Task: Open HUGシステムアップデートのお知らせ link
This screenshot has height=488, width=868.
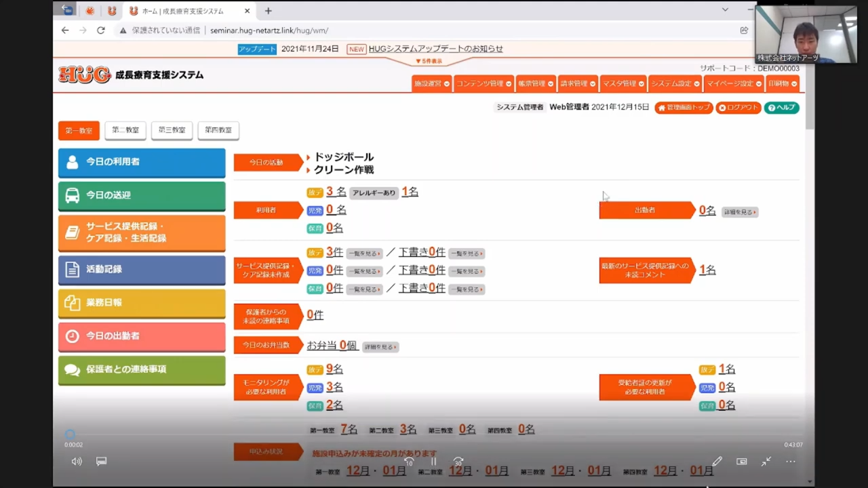Action: [436, 49]
